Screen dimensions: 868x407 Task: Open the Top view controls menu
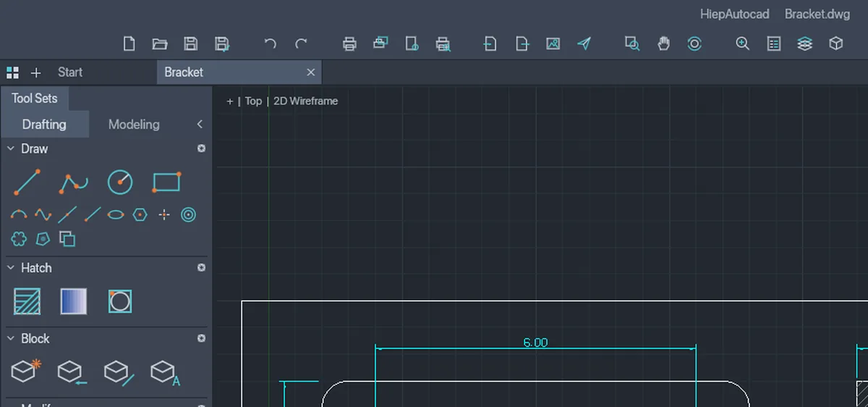point(253,101)
